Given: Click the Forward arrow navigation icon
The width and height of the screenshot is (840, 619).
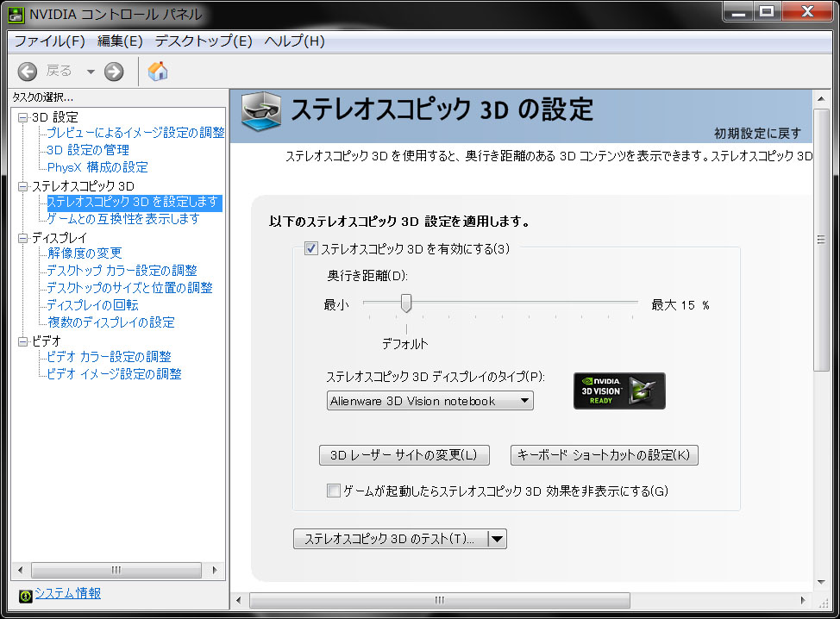Looking at the screenshot, I should (x=114, y=72).
